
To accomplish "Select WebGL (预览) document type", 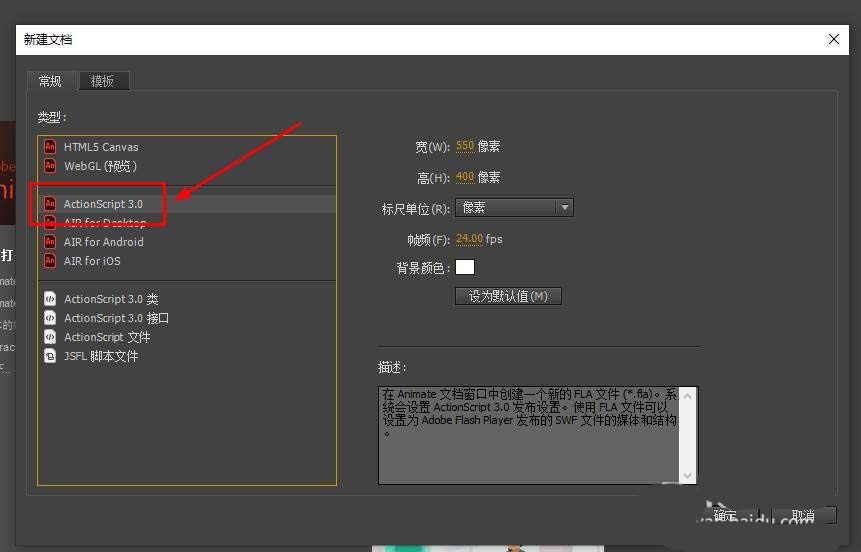I will pyautogui.click(x=187, y=166).
